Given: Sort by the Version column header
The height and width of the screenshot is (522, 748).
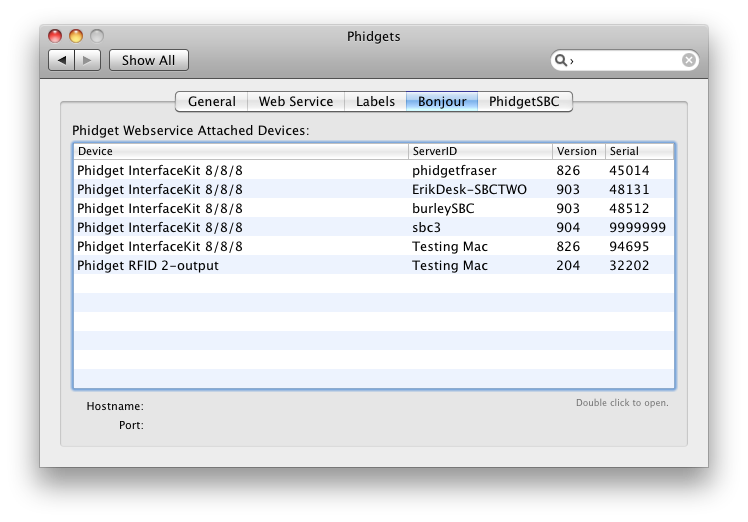Looking at the screenshot, I should coord(579,151).
